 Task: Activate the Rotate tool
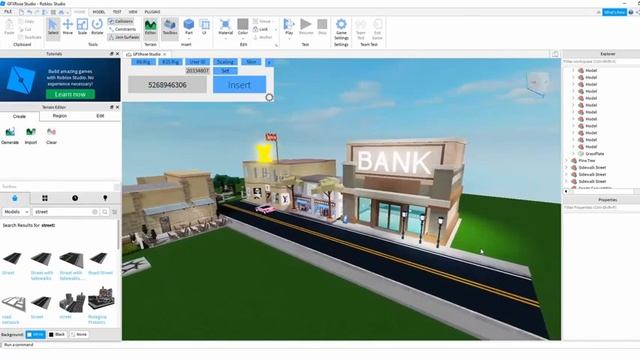[97, 27]
